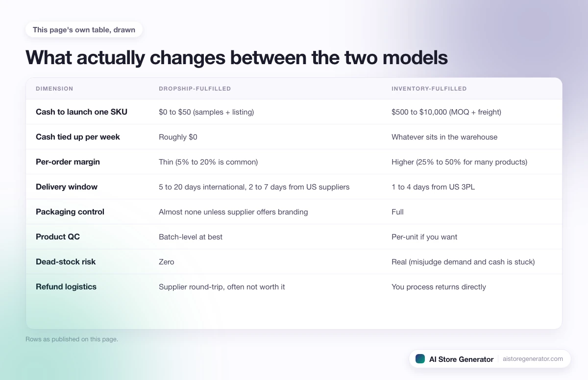Select the '1 to 4 days from US 3PL' cell

(x=433, y=187)
